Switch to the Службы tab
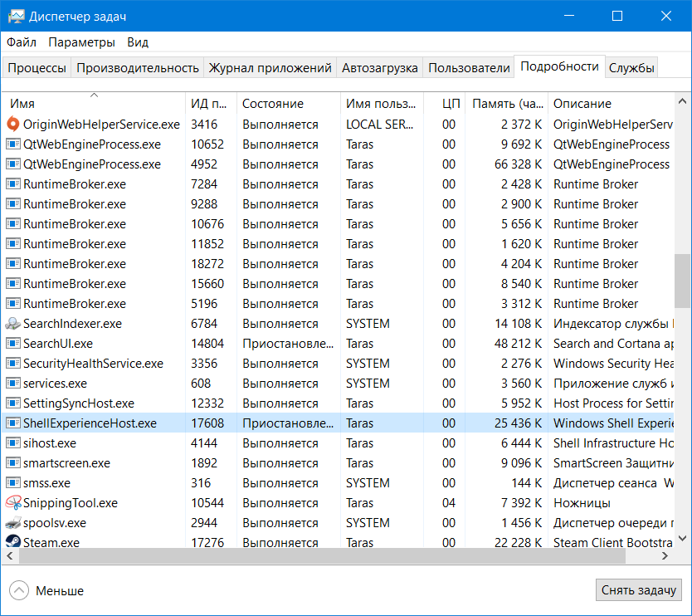692x616 pixels. tap(631, 68)
